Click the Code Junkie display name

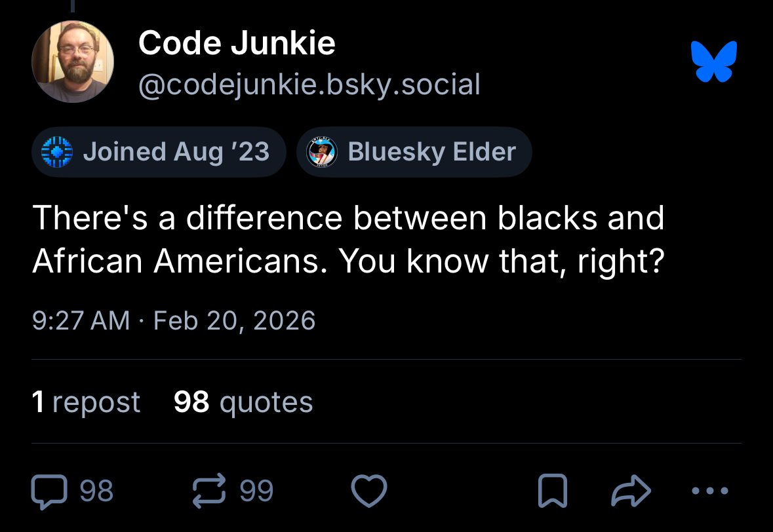click(237, 44)
